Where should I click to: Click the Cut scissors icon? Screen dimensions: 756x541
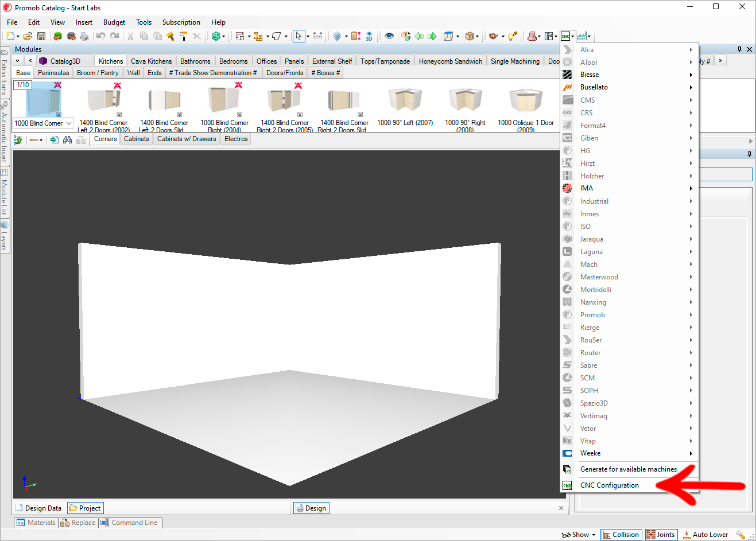point(130,36)
